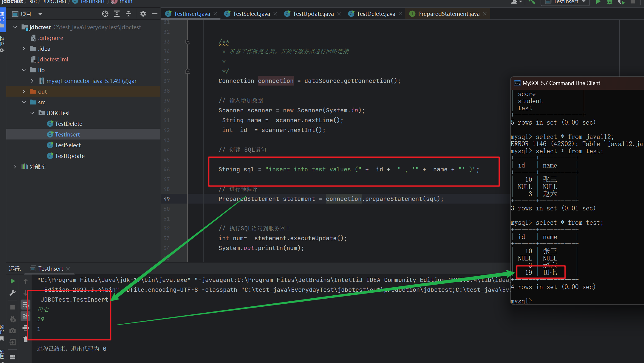Viewport: 644px width, 363px height.
Task: Collapse the src folder
Action: [24, 102]
